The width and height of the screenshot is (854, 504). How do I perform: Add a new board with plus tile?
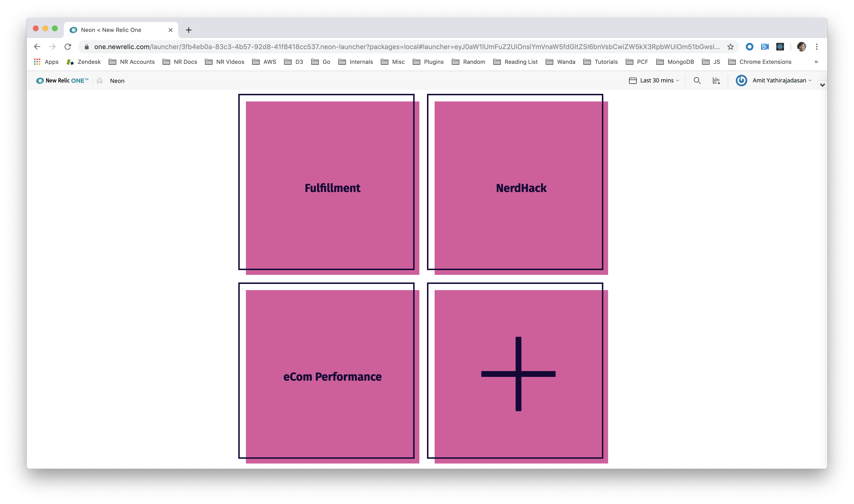[518, 374]
